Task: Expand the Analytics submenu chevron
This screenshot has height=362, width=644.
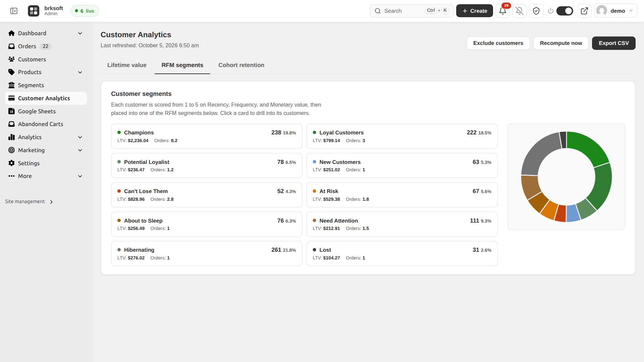Action: [x=80, y=137]
